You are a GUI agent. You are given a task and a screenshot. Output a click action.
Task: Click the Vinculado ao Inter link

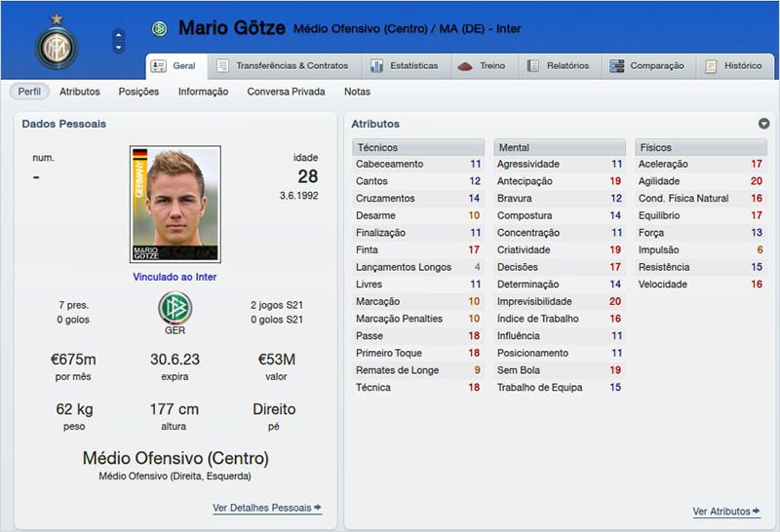click(x=175, y=277)
